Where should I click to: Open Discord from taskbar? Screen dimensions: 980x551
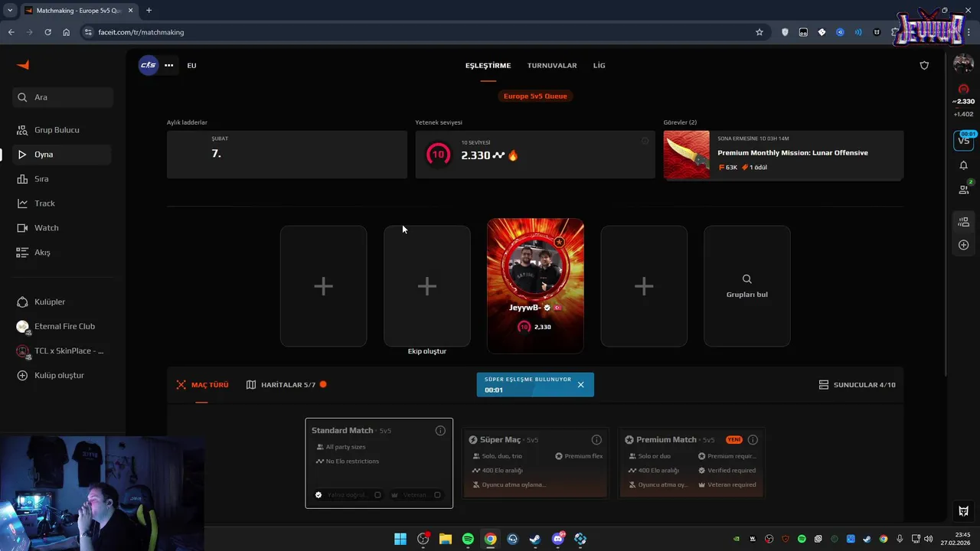click(x=557, y=539)
